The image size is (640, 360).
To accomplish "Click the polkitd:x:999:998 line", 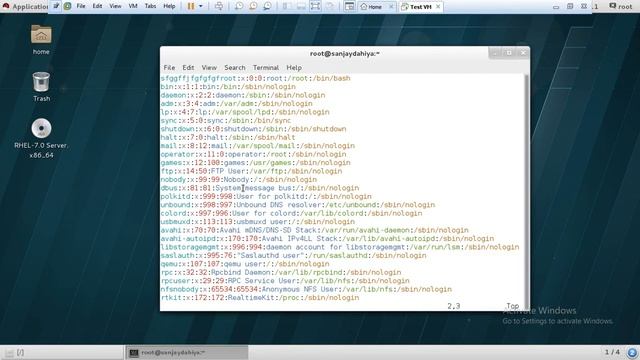I will (266, 196).
